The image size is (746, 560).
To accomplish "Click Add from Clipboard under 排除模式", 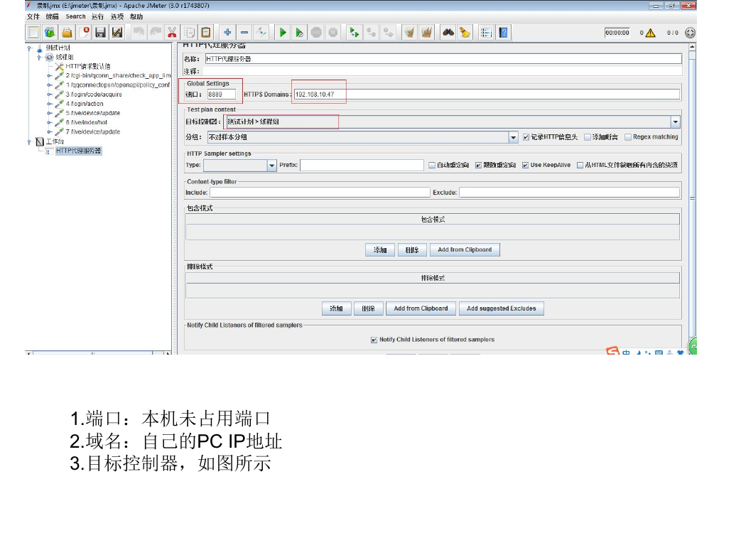I will pos(421,309).
